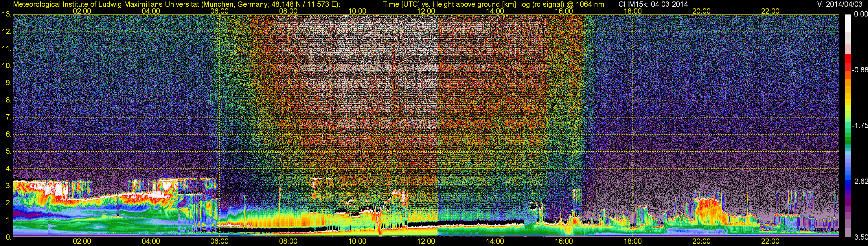Click the 12:00 label on the bottom time axis

pyautogui.click(x=426, y=241)
